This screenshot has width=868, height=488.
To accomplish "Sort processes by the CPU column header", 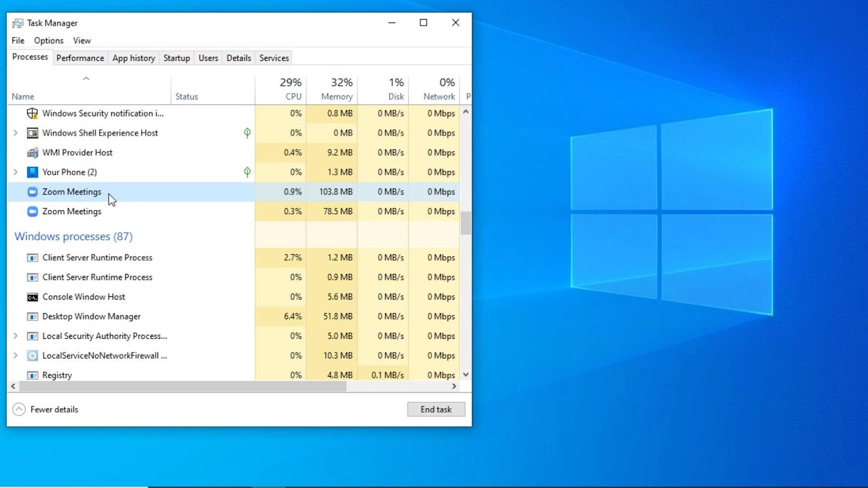I will pos(281,89).
